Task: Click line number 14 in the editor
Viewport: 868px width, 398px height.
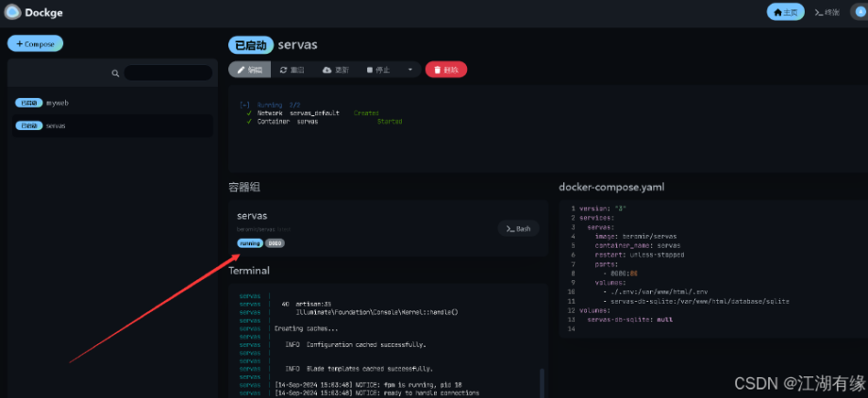Action: [572, 329]
